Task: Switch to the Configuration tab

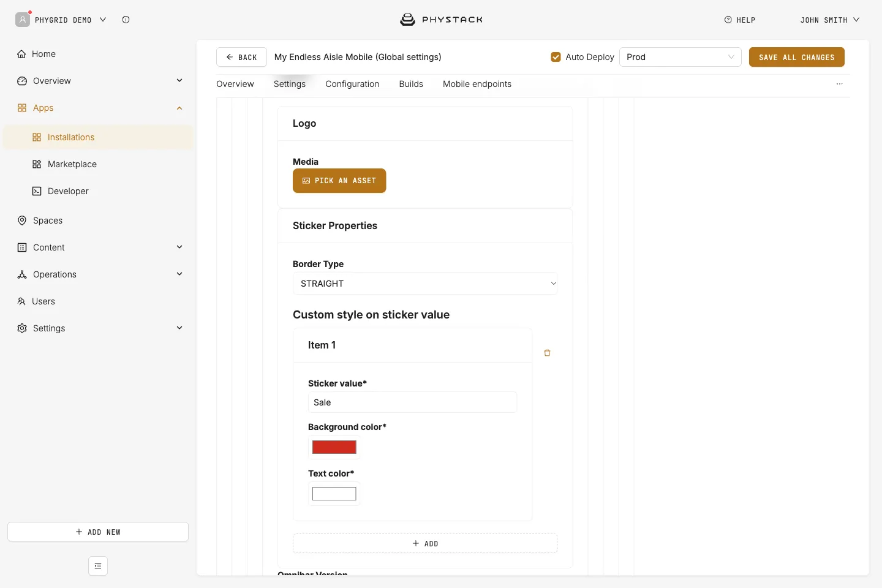Action: (x=352, y=84)
